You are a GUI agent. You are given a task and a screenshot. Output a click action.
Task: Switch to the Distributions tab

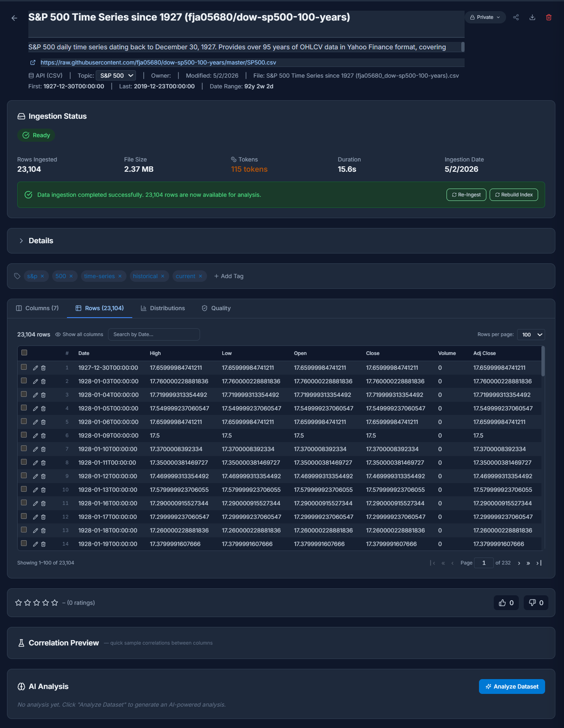[163, 308]
